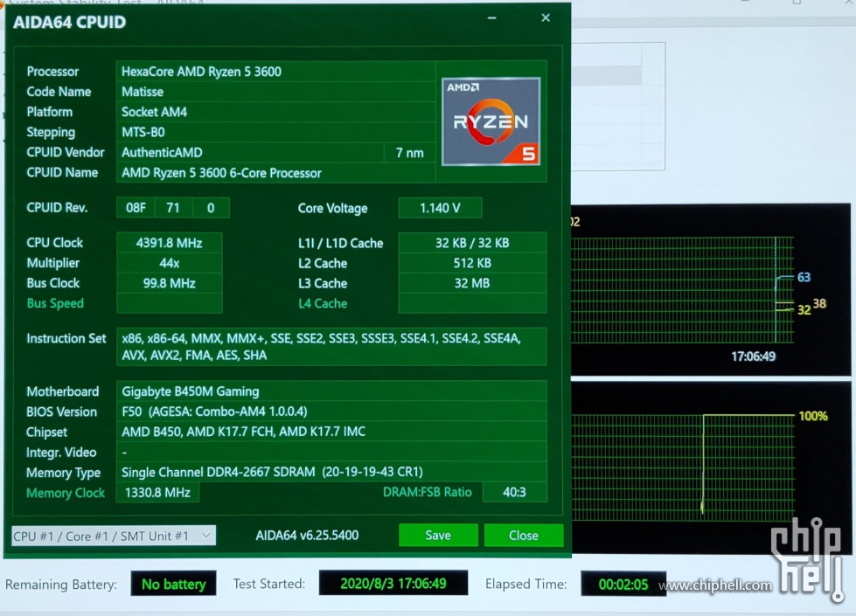This screenshot has height=616, width=856.
Task: Click the Core Voltage value 1.140 V
Action: pos(440,208)
